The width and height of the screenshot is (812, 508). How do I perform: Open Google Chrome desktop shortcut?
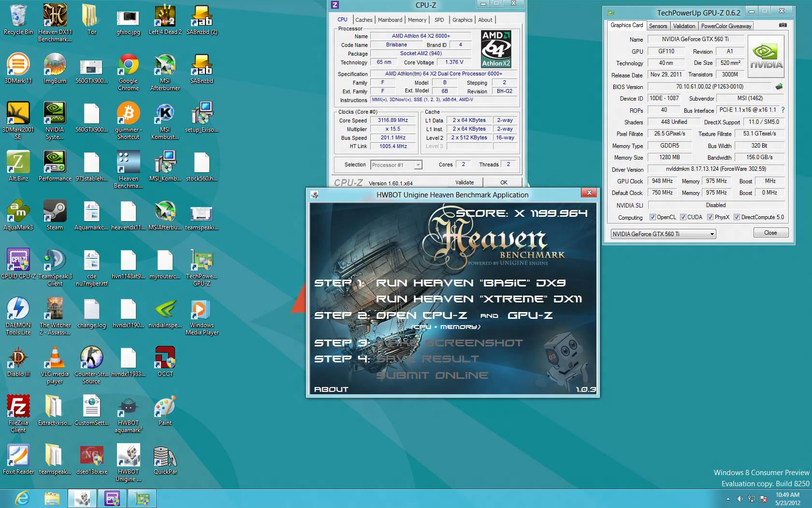pos(129,73)
